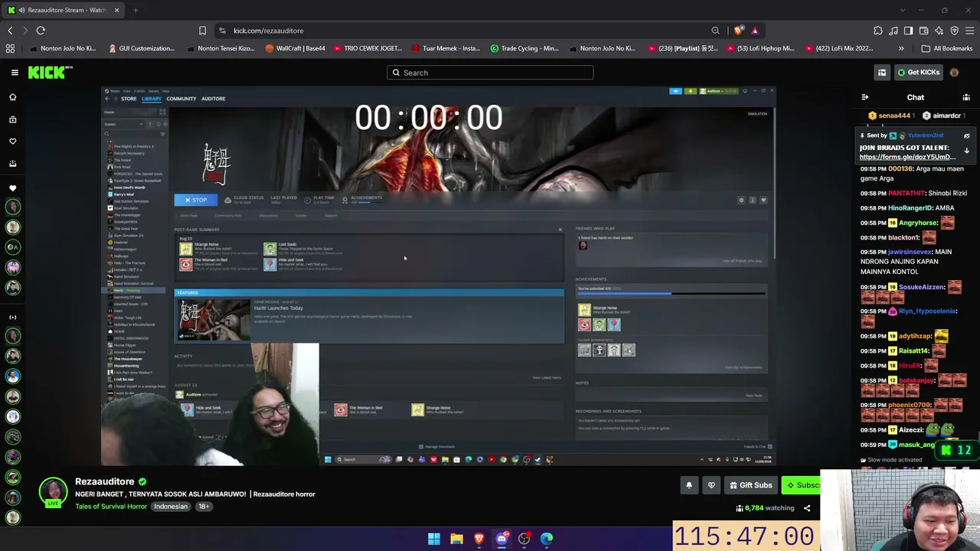Open the chat users list icon
The height and width of the screenshot is (551, 980).
pos(966,97)
